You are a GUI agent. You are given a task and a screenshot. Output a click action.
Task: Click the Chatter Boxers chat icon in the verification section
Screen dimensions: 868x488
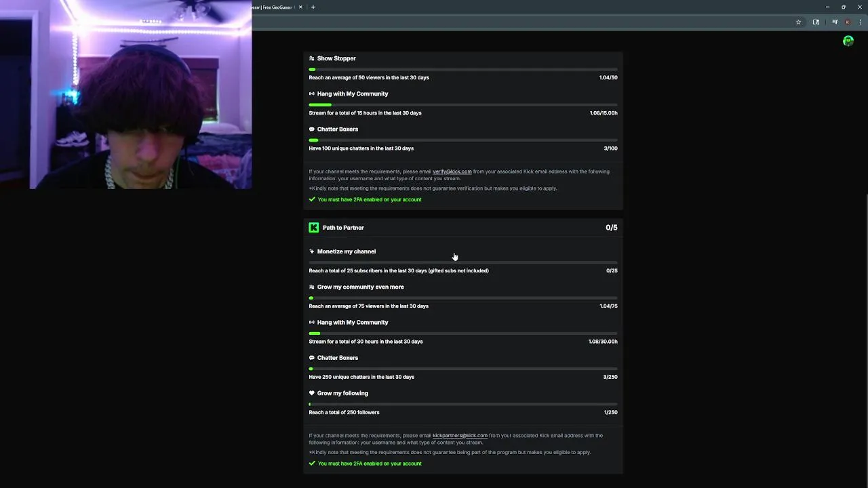click(311, 129)
